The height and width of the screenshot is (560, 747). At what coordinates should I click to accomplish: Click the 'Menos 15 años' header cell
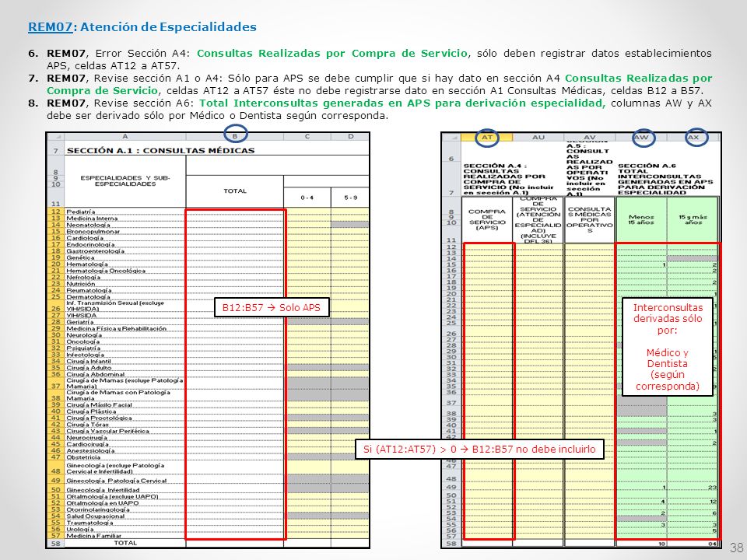(x=641, y=219)
